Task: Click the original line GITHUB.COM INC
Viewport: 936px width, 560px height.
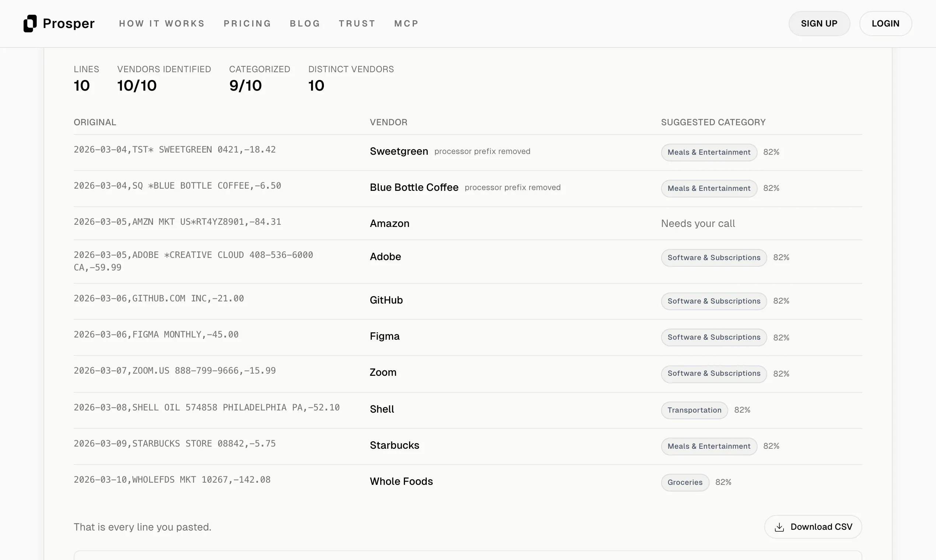Action: tap(159, 298)
